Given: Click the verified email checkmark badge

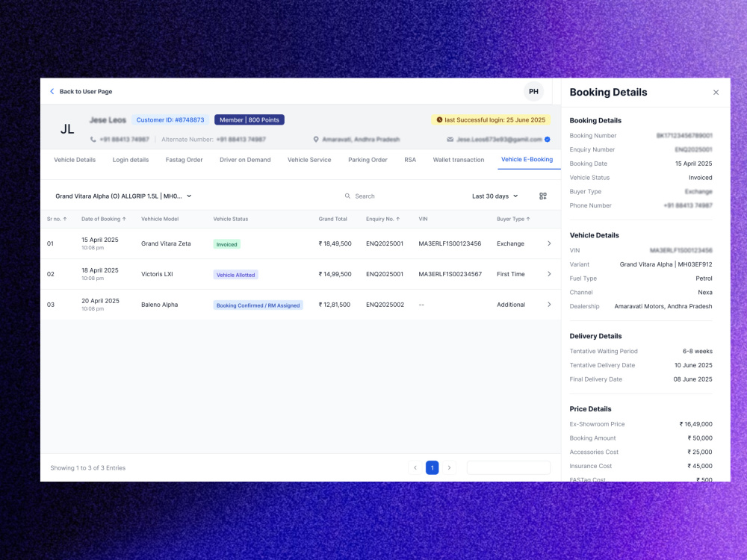Looking at the screenshot, I should (548, 140).
